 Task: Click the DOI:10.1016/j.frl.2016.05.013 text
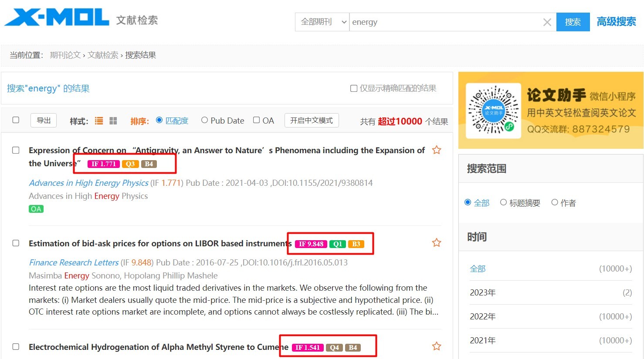pyautogui.click(x=295, y=262)
